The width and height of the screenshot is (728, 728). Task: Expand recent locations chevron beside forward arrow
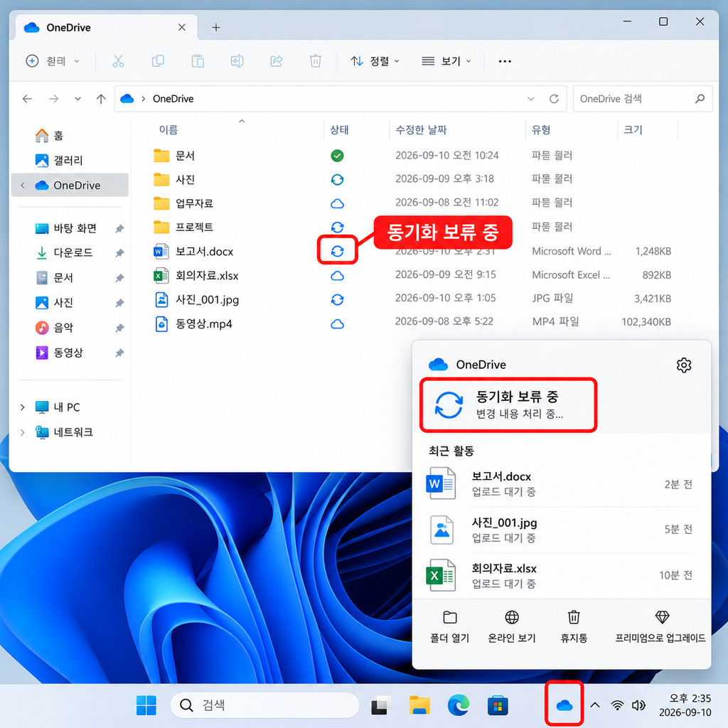coord(77,98)
